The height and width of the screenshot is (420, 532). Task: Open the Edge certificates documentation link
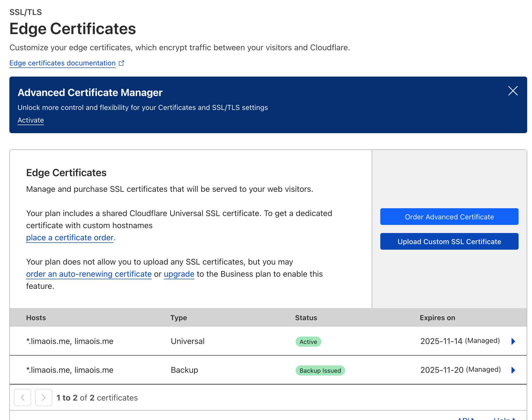click(x=62, y=63)
